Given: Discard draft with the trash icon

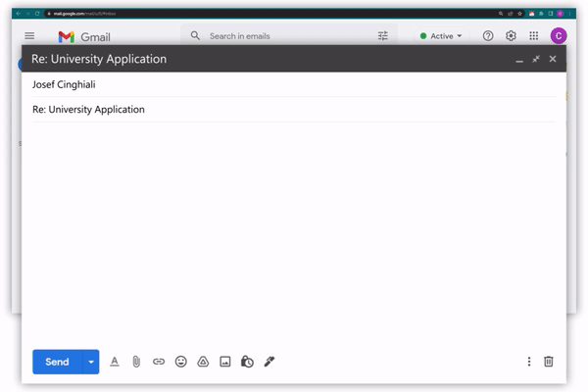Looking at the screenshot, I should coord(549,362).
